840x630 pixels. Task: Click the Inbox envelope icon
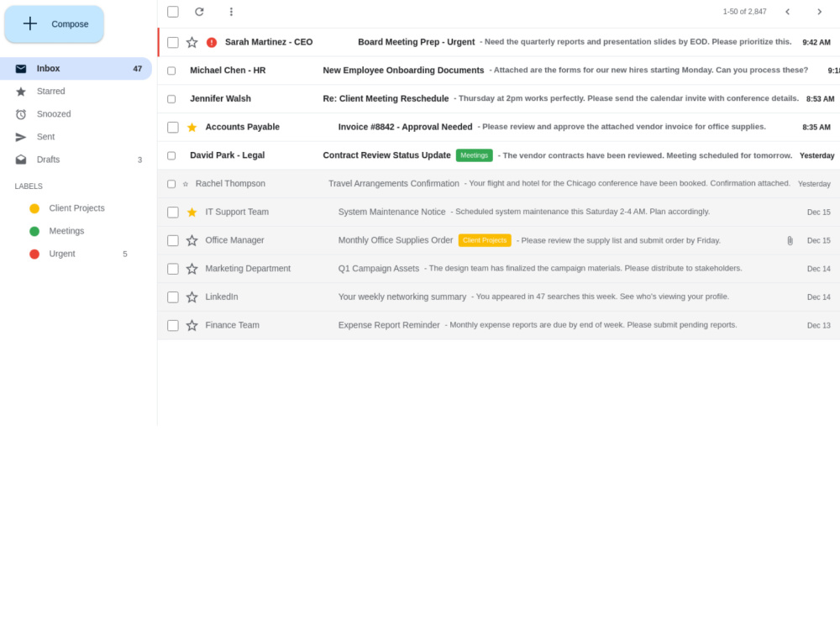(21, 69)
